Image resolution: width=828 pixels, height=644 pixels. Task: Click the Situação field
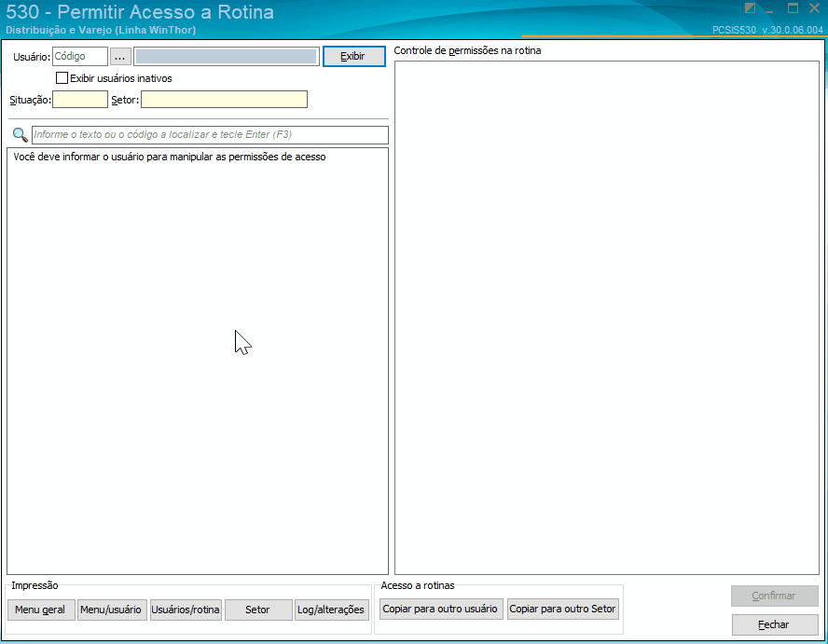tap(80, 99)
